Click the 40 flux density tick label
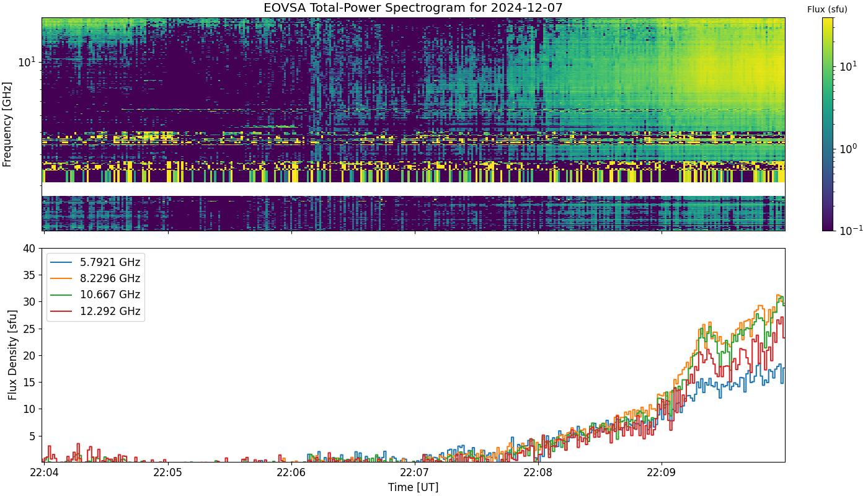868x496 pixels. pyautogui.click(x=29, y=248)
